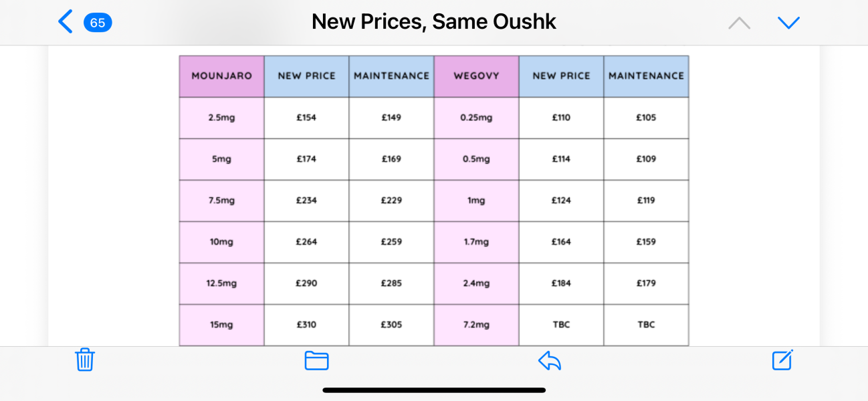Tap the £184 Wegovy price cell
The height and width of the screenshot is (401, 868).
coord(561,283)
